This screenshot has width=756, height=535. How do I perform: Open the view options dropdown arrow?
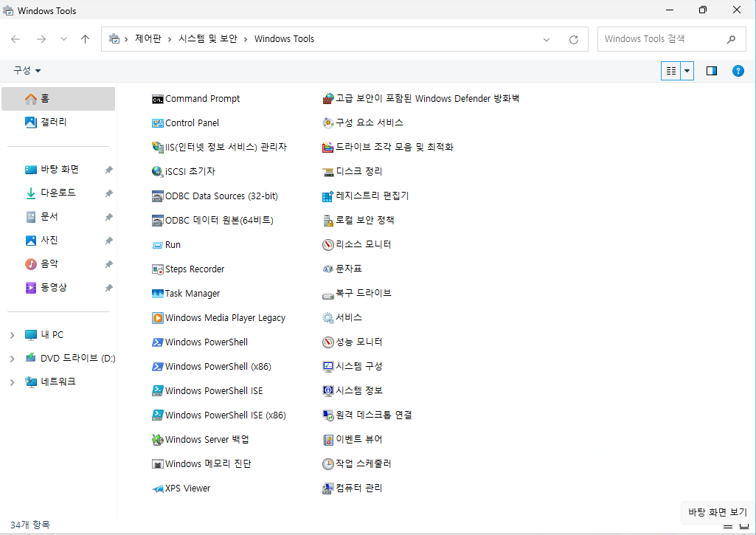687,71
